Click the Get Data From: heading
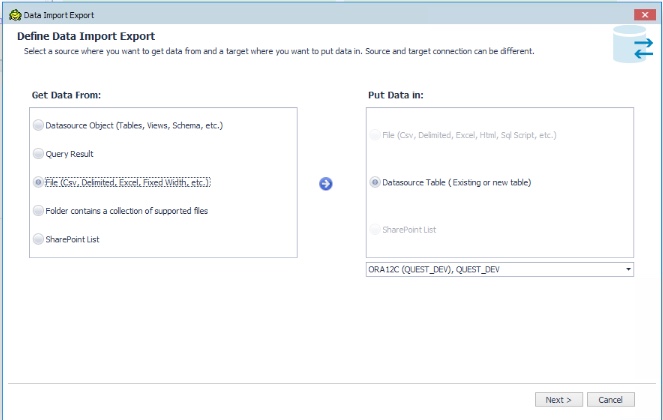 pos(67,94)
